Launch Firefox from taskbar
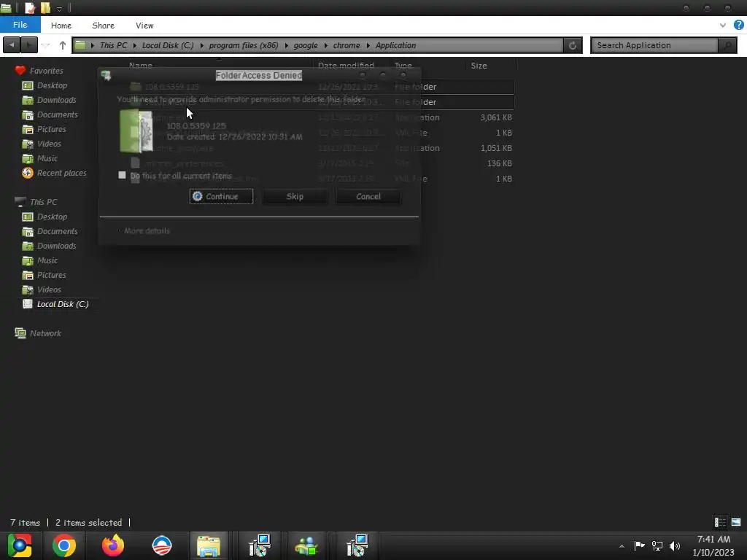Screen dimensions: 747x560 pos(113,545)
